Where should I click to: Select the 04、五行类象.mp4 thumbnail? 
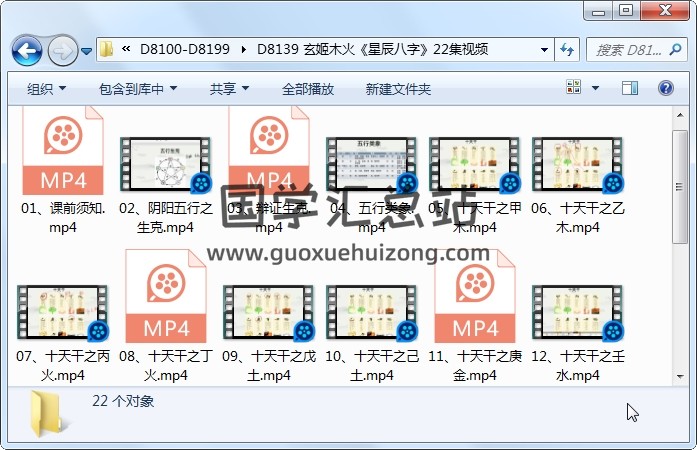(372, 165)
